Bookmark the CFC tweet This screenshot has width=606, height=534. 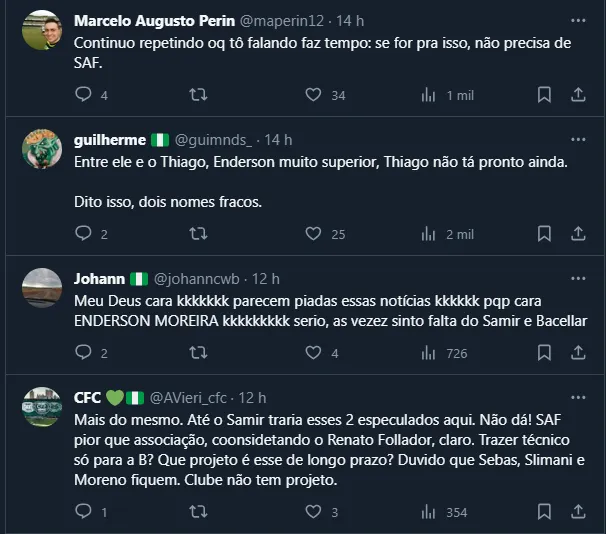point(544,512)
